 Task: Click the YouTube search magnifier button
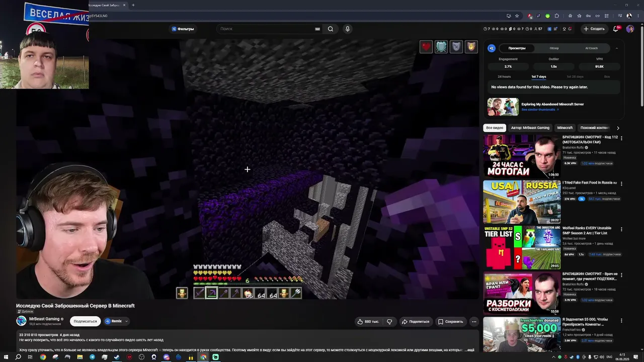331,29
